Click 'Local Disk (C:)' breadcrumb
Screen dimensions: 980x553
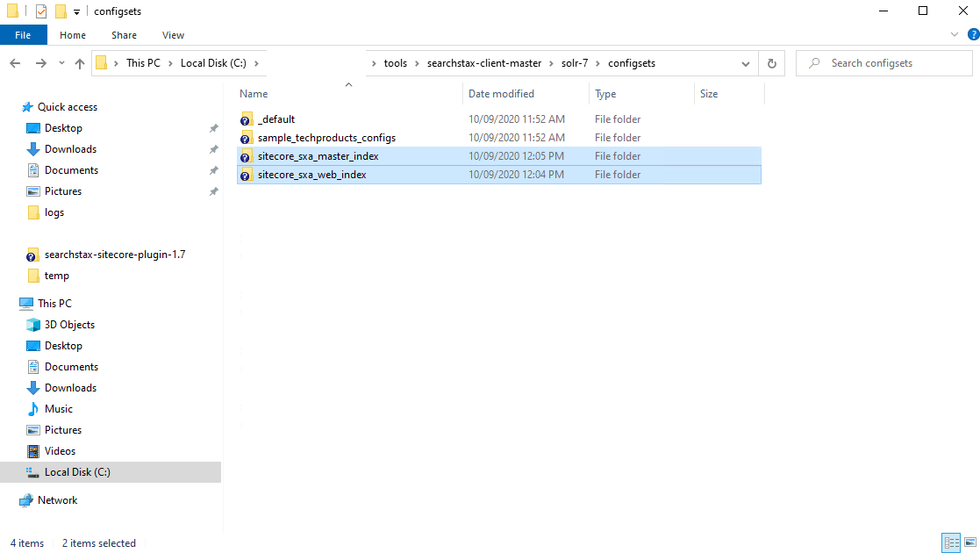[x=213, y=63]
